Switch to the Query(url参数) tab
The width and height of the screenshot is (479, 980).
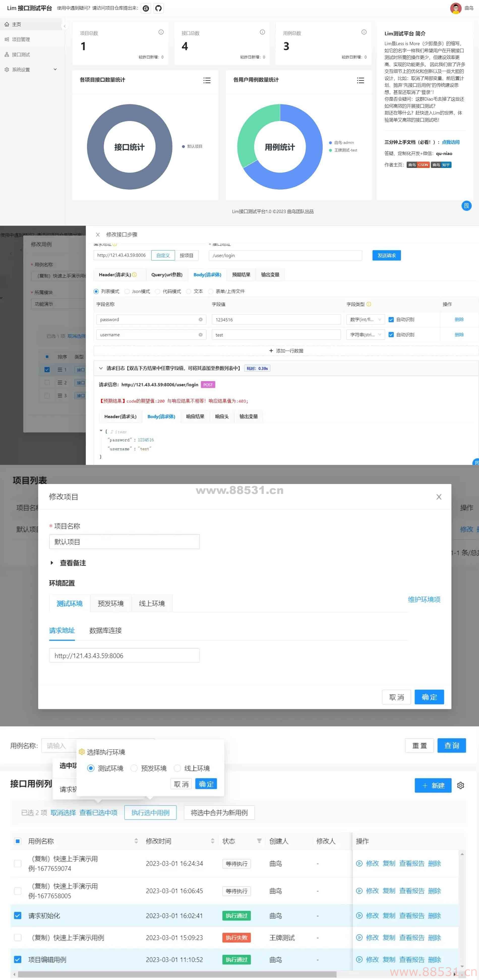(x=167, y=275)
